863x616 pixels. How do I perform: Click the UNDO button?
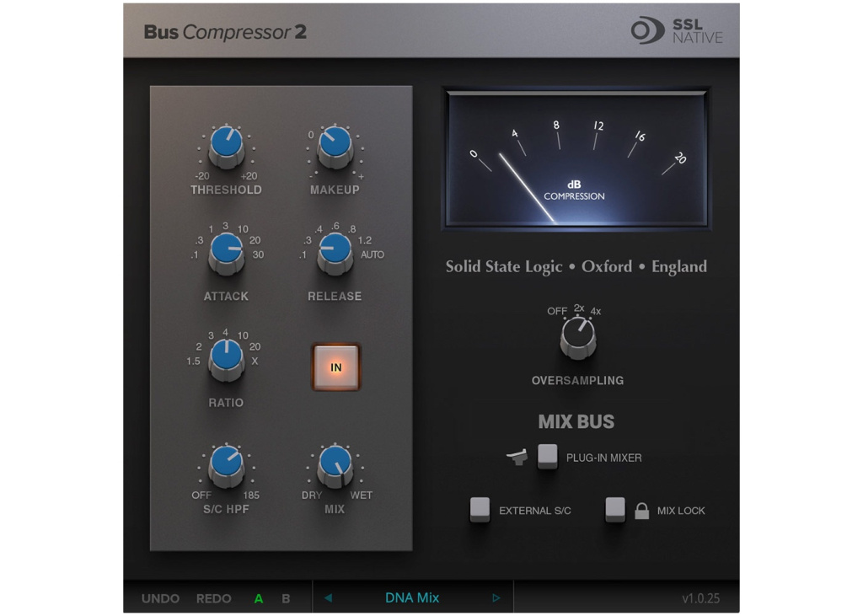point(159,598)
